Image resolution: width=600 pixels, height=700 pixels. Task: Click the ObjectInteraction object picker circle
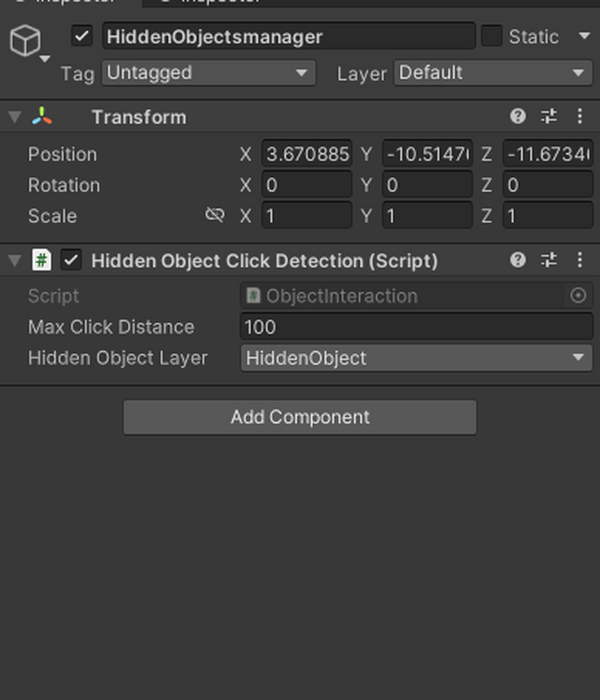(577, 296)
